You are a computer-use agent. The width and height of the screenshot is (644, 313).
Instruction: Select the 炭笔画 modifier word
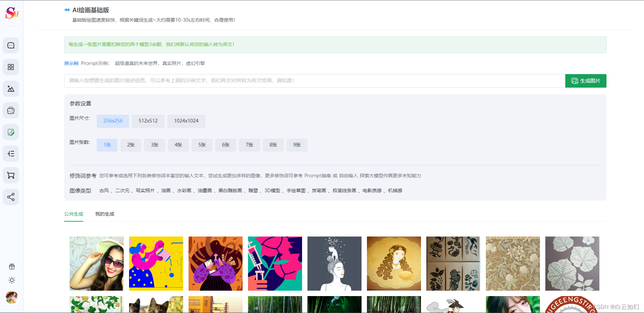319,191
